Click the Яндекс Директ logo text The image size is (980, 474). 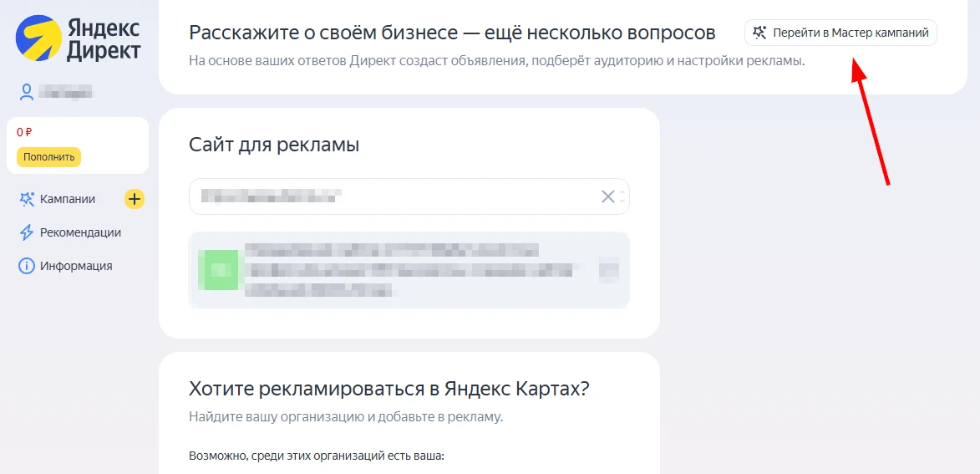coord(103,39)
